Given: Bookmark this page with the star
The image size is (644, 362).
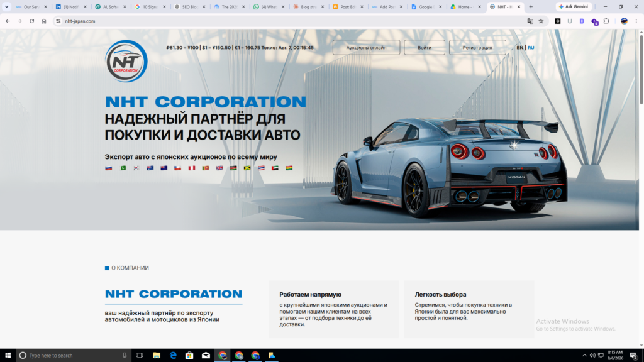Looking at the screenshot, I should pyautogui.click(x=541, y=21).
